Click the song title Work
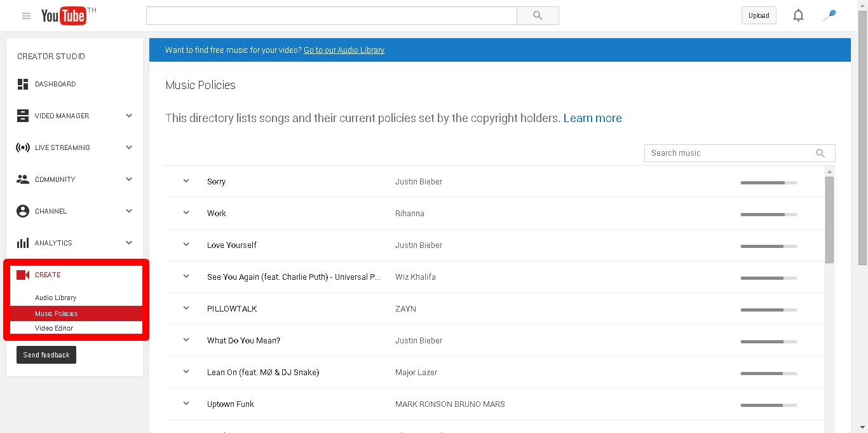This screenshot has width=868, height=433. [x=217, y=214]
